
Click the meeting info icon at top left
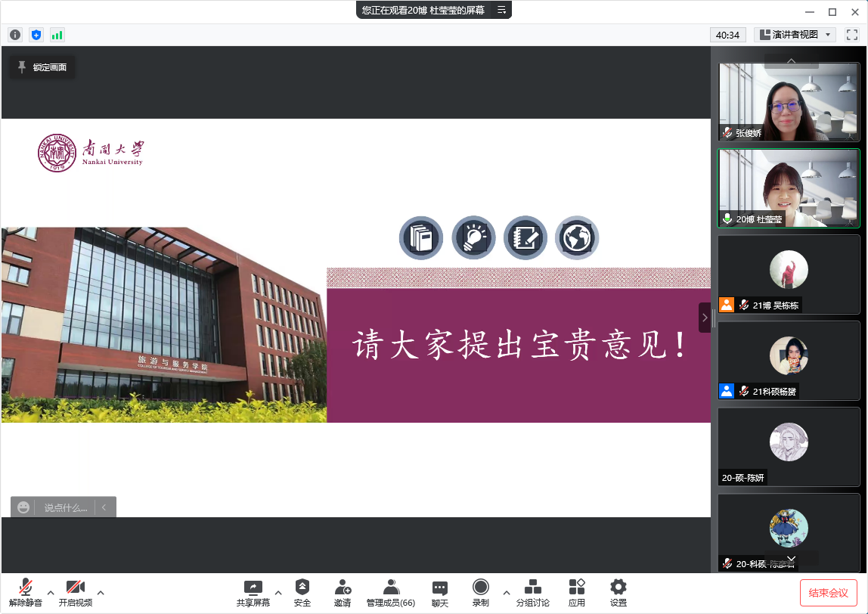pyautogui.click(x=15, y=35)
